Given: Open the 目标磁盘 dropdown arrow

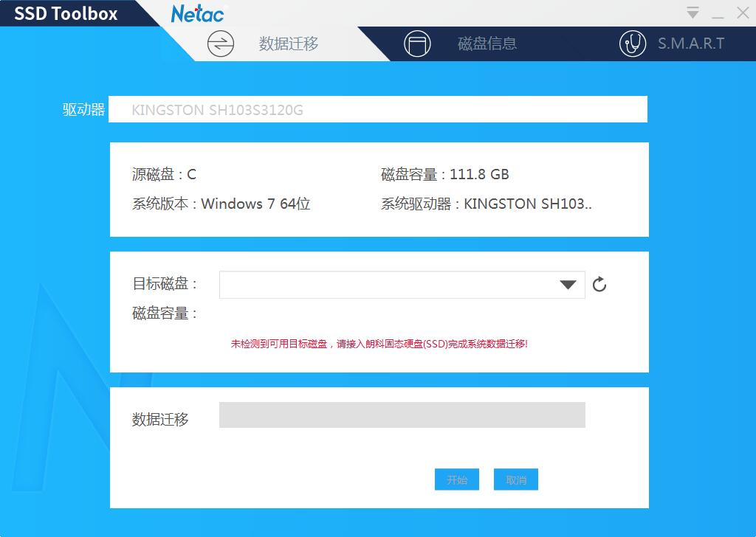Looking at the screenshot, I should click(x=567, y=284).
